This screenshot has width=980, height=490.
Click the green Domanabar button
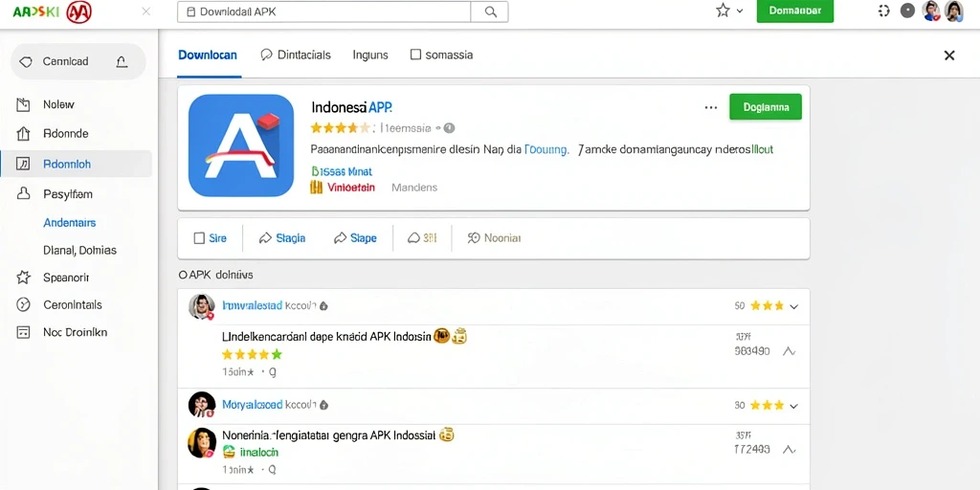[x=795, y=11]
